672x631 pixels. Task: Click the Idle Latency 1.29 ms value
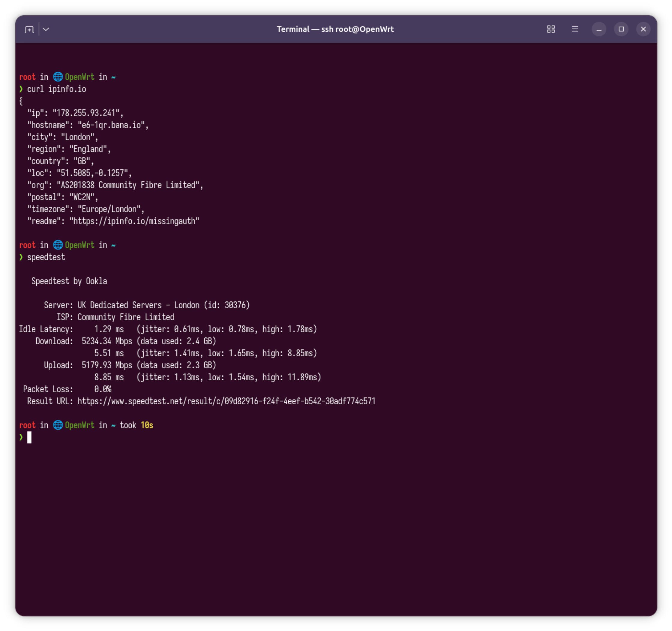109,329
